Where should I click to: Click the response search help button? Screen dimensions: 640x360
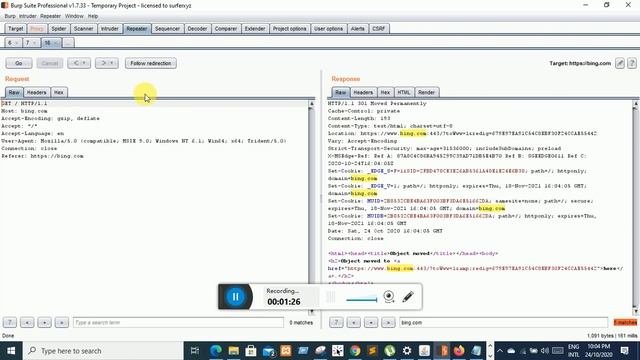[336, 322]
